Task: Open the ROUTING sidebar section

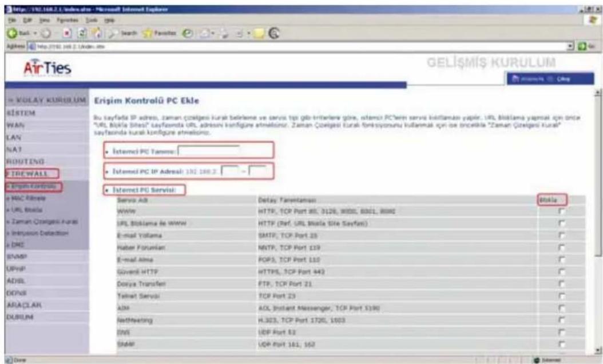Action: click(25, 161)
